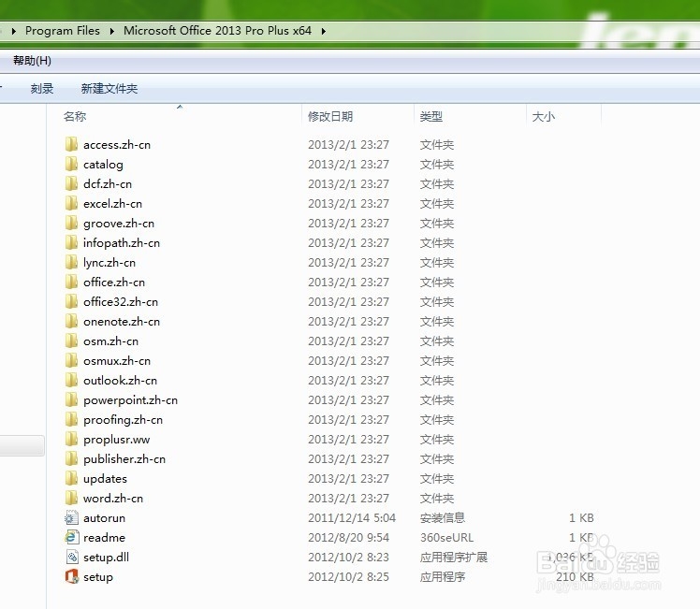Select the publisher.zh-cn folder icon

(71, 458)
